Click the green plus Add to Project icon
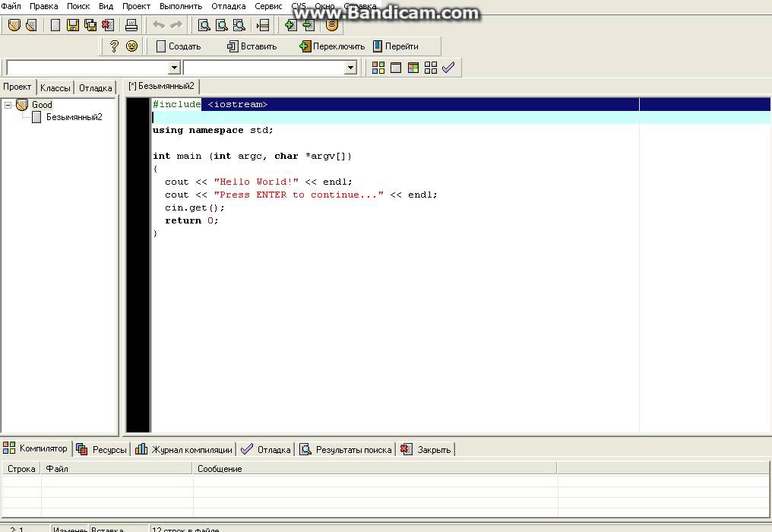Viewport: 772px width, 532px height. click(290, 24)
